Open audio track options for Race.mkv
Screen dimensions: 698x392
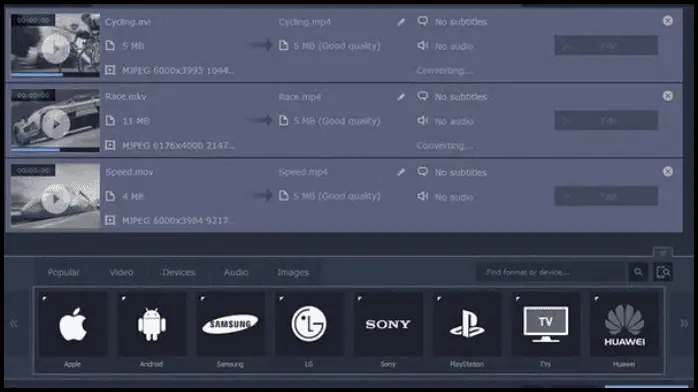[445, 121]
